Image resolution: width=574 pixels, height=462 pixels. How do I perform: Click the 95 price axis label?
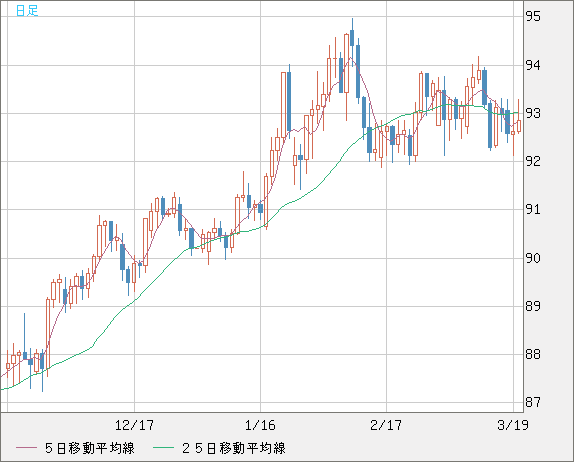[533, 16]
